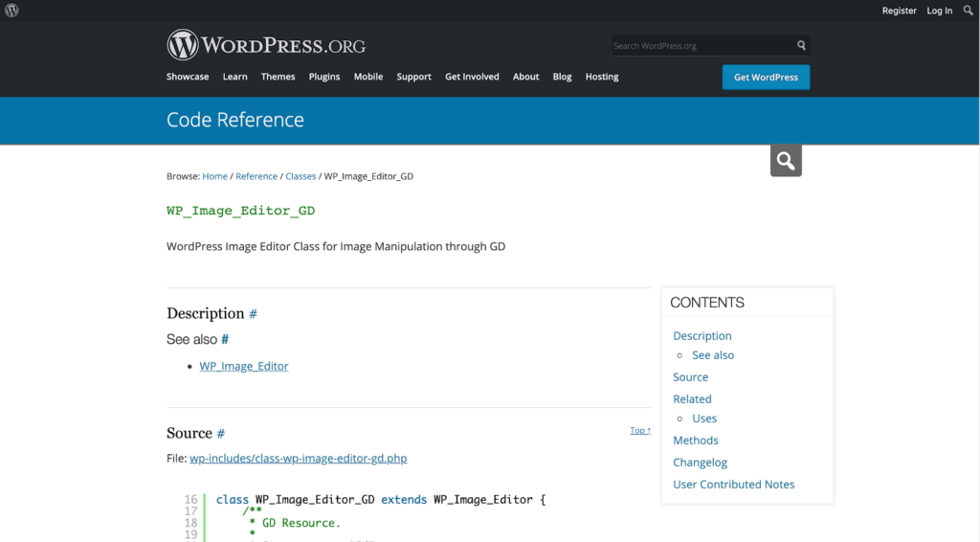This screenshot has width=980, height=542.
Task: Open the class-wp-image-editor-gd.php file link
Action: [x=299, y=459]
